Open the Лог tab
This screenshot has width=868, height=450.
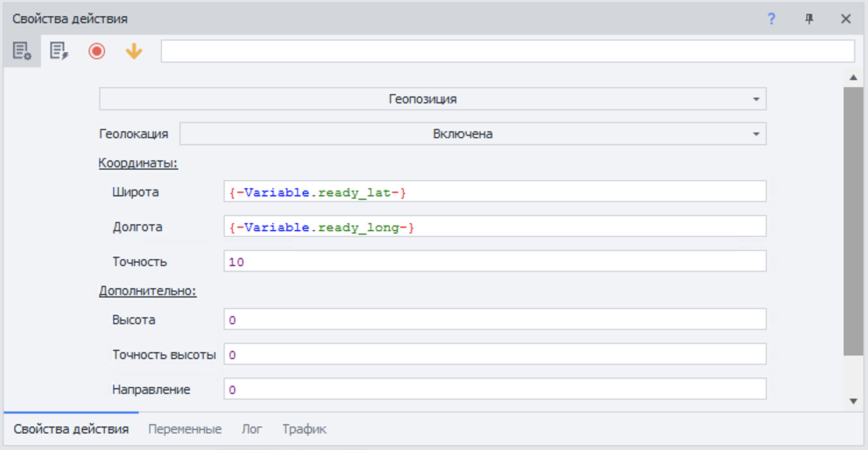point(252,430)
